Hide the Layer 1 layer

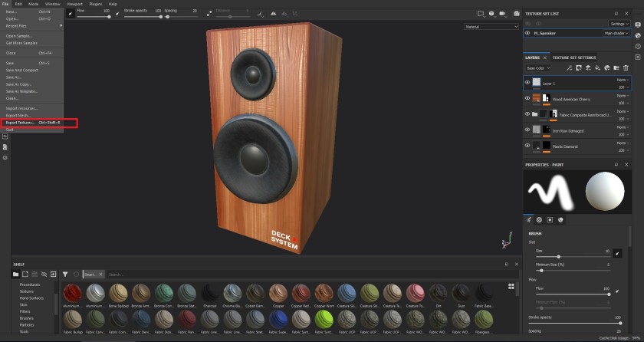pos(527,83)
